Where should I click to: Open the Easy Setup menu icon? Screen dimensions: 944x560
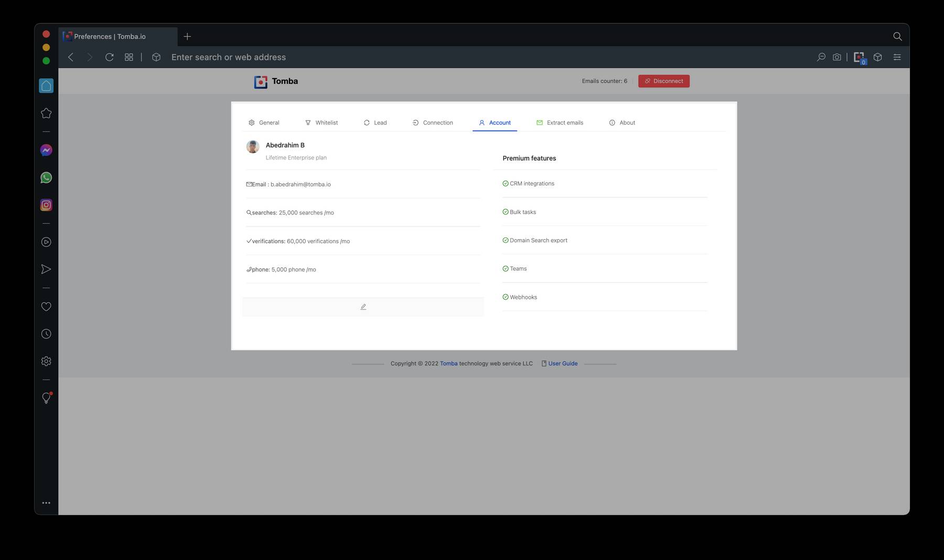[x=897, y=57]
